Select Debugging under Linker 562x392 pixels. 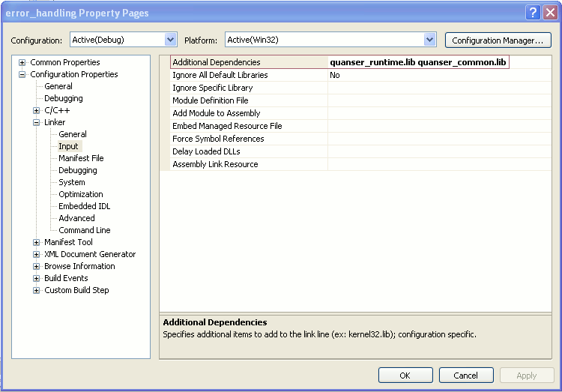point(78,170)
